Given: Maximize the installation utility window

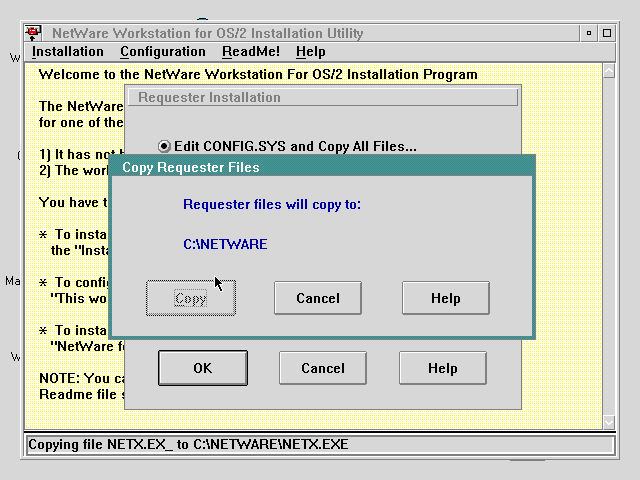Looking at the screenshot, I should [607, 33].
